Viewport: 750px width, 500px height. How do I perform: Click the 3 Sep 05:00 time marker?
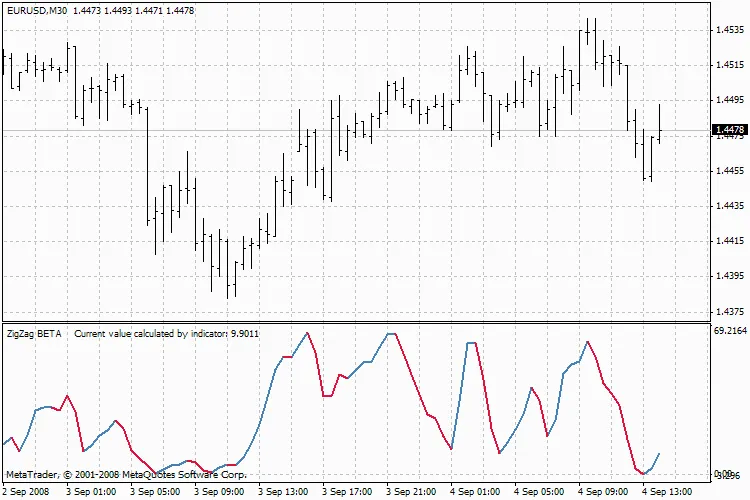point(156,492)
